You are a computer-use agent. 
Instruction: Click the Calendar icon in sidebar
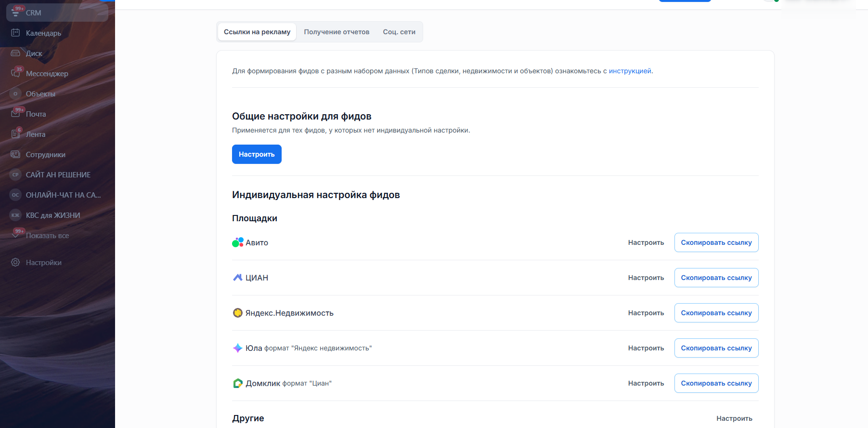[x=15, y=33]
